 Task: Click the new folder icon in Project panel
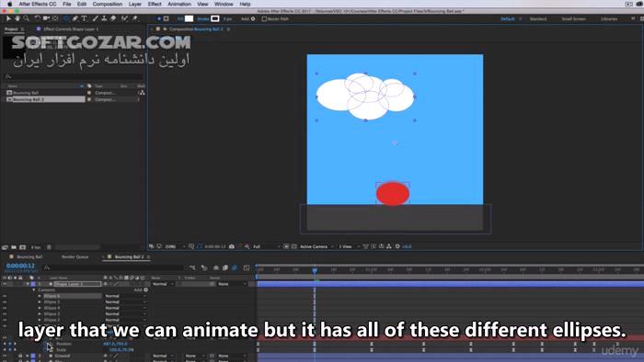pyautogui.click(x=14, y=247)
